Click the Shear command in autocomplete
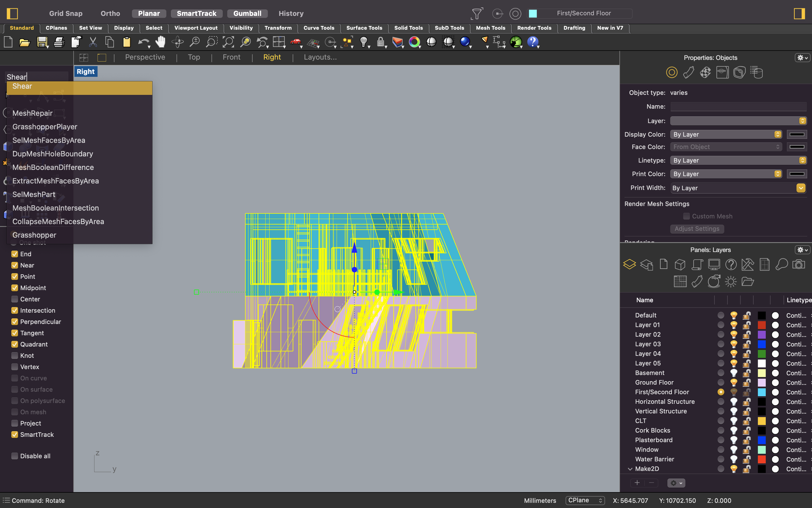 [x=79, y=86]
